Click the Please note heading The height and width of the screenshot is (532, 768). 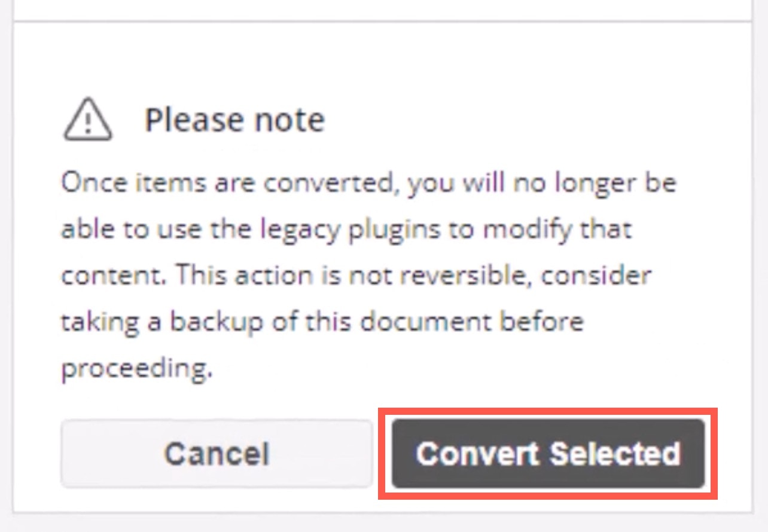[237, 120]
